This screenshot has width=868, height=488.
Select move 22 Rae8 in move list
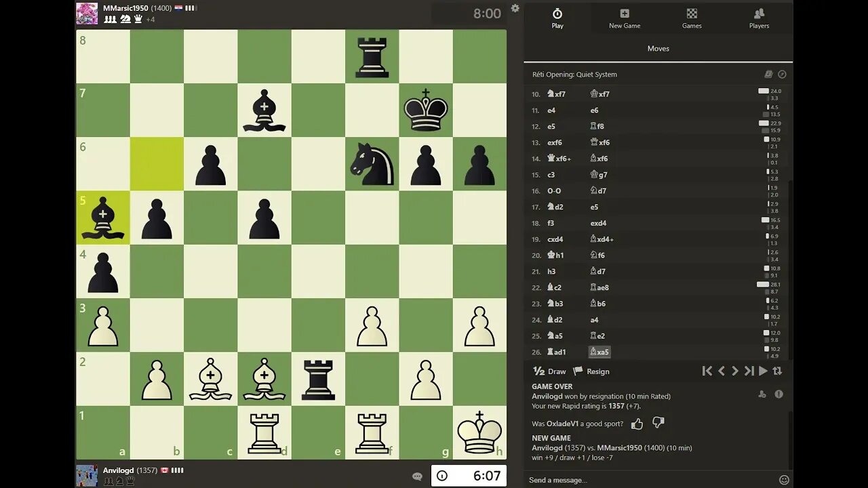599,287
